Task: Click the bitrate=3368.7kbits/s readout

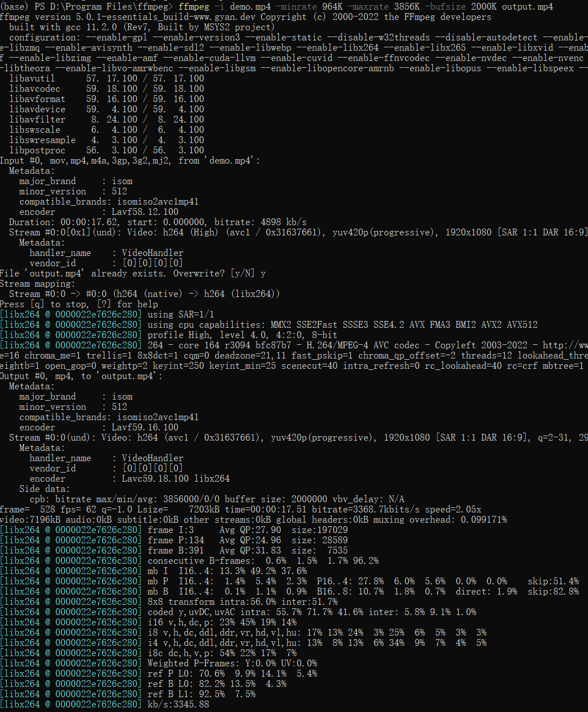Action: point(378,510)
